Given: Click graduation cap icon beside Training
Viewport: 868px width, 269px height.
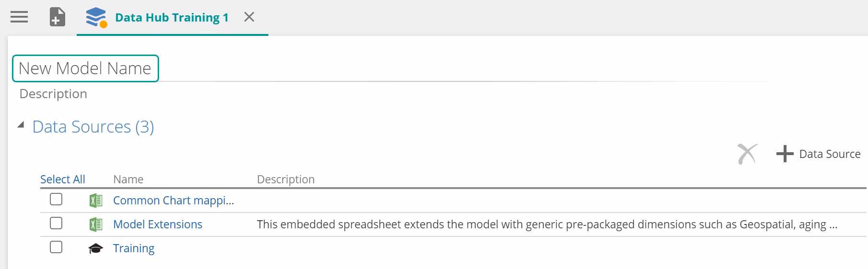Looking at the screenshot, I should [x=96, y=248].
